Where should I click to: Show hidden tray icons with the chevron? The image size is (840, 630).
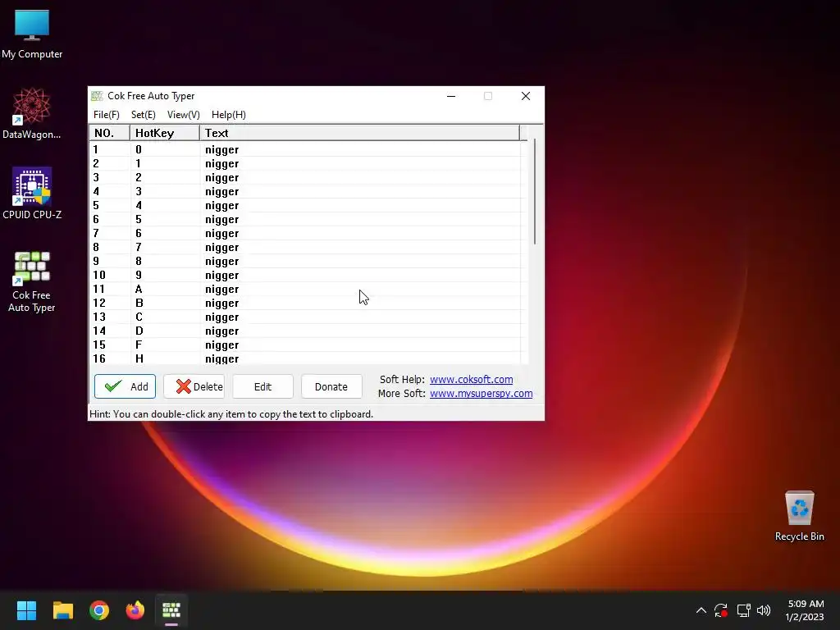coord(701,610)
